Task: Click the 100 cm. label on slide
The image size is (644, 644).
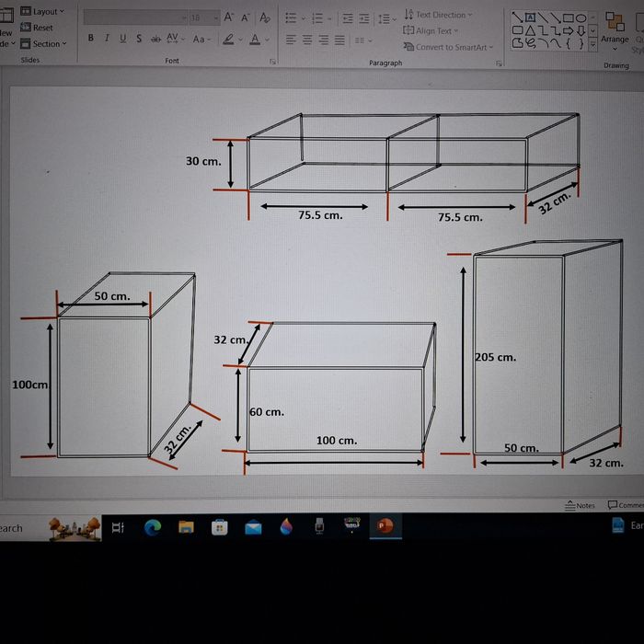Action: coord(337,441)
